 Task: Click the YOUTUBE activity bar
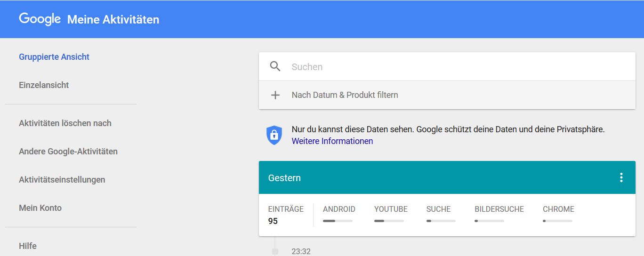coord(389,221)
